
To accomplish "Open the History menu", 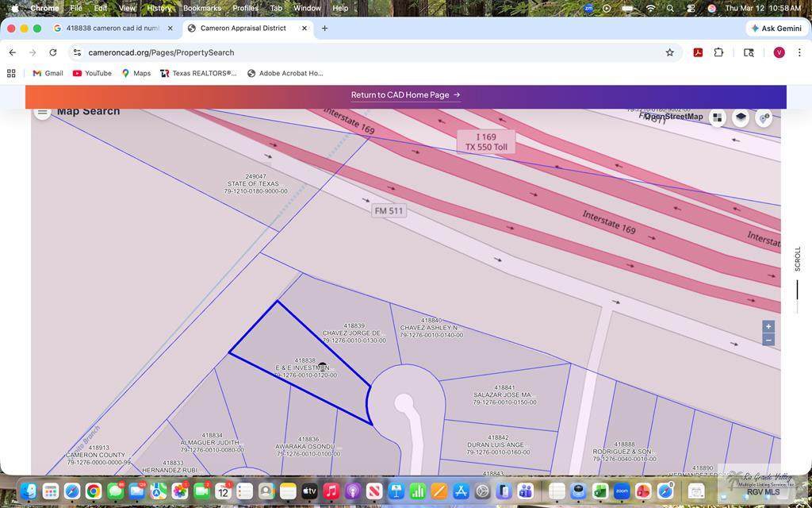I will point(159,8).
